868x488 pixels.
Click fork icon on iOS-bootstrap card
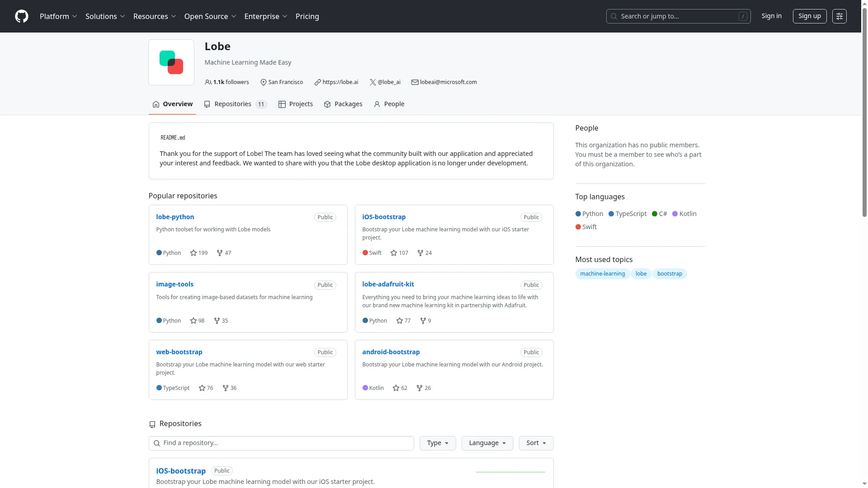coord(420,253)
